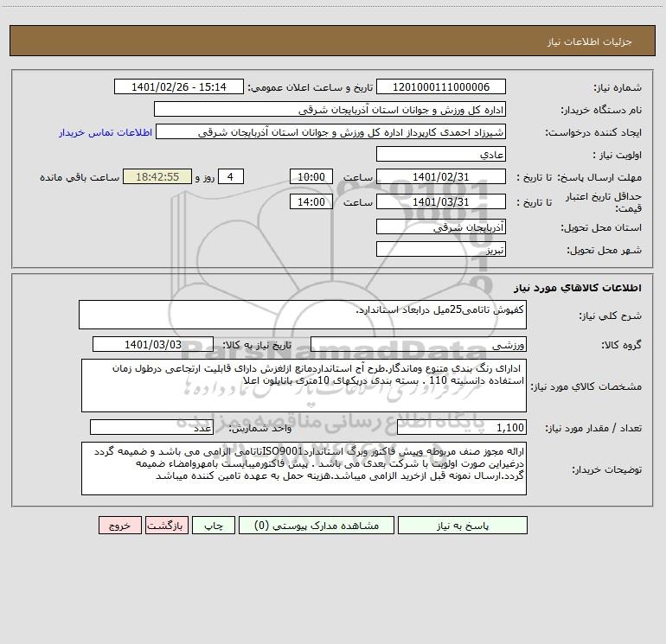
Task: Select the need number field 1201000111000006
Action: pos(441,87)
